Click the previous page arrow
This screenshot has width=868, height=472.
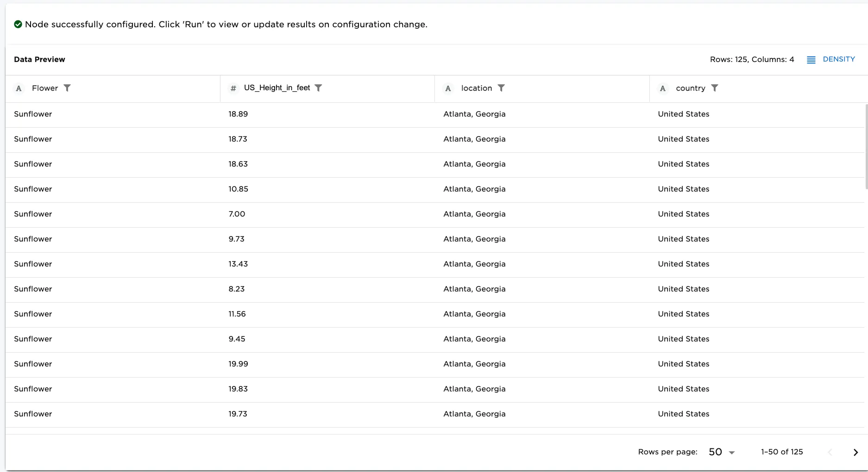coord(830,452)
